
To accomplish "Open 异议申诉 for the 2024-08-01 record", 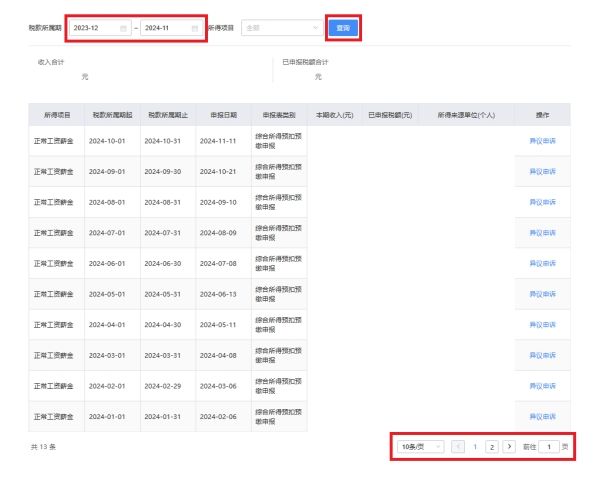I will click(542, 202).
